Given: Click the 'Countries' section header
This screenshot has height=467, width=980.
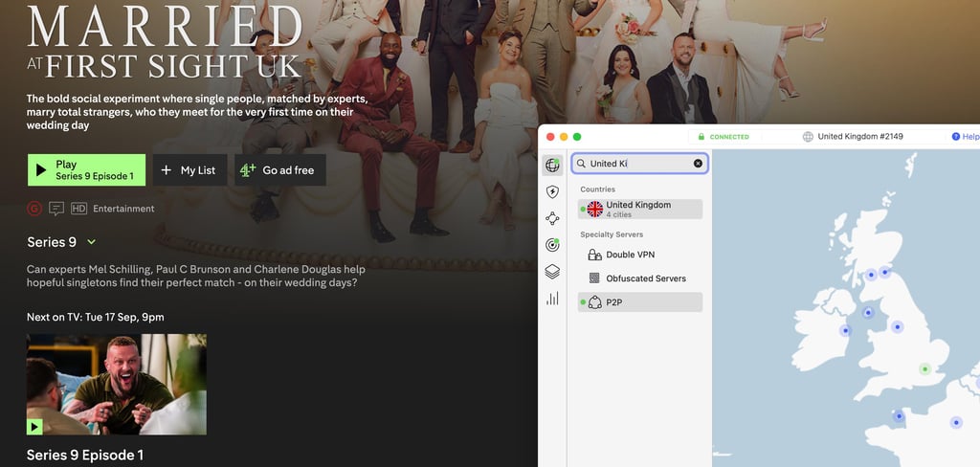Looking at the screenshot, I should click(597, 189).
